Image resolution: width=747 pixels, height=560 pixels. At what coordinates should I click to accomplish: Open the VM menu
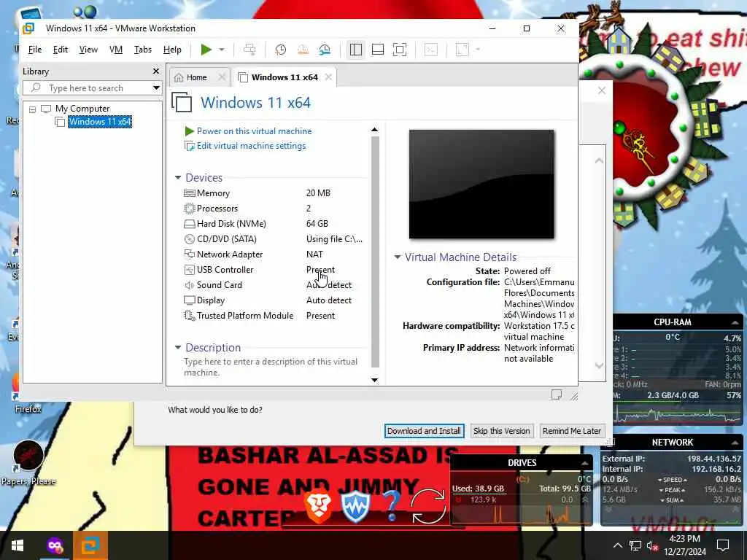(116, 50)
